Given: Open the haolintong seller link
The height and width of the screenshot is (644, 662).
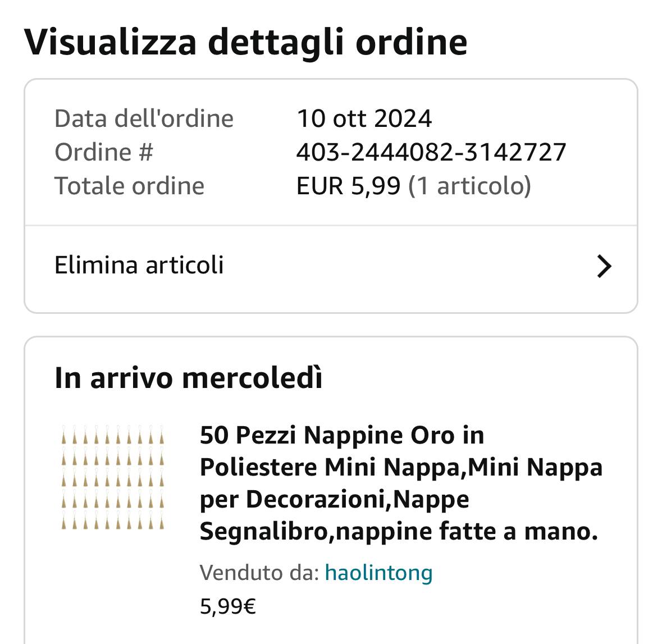Looking at the screenshot, I should pyautogui.click(x=378, y=573).
